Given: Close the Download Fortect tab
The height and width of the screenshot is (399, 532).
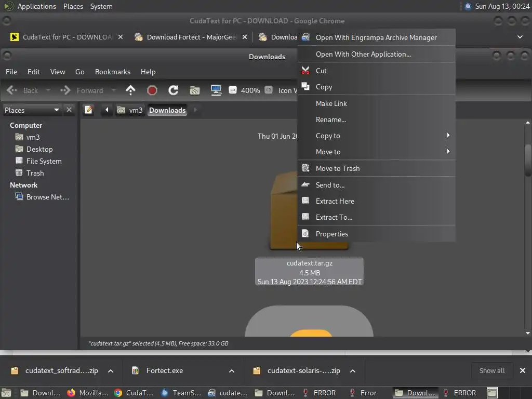Looking at the screenshot, I should (245, 37).
